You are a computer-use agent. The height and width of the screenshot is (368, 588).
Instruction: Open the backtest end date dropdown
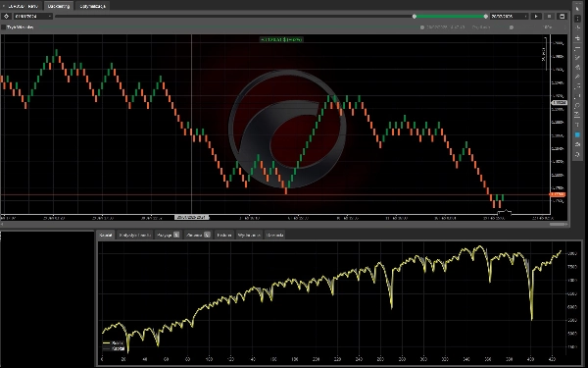tap(510, 16)
